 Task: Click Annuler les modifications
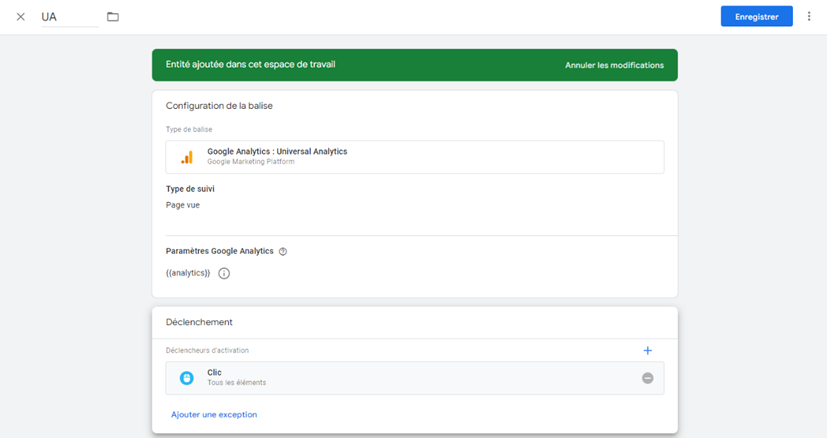click(614, 65)
